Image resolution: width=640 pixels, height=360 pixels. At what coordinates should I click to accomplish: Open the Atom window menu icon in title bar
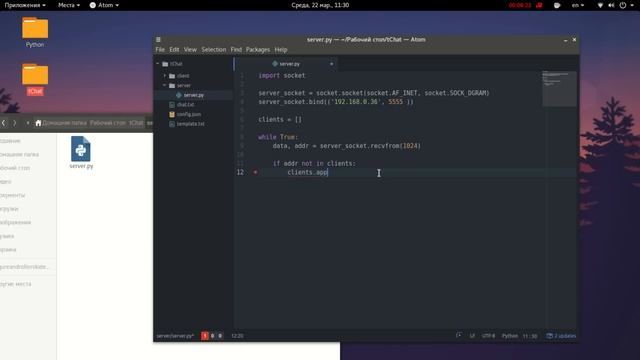point(158,40)
